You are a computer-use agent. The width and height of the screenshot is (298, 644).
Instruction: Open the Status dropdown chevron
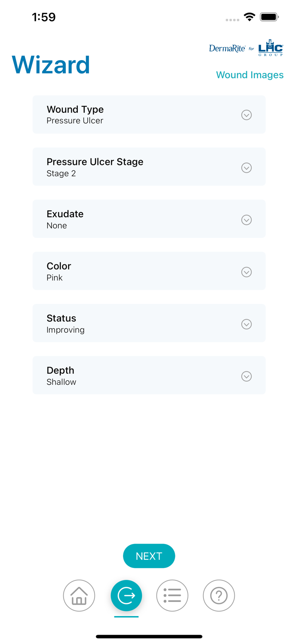[x=246, y=324]
